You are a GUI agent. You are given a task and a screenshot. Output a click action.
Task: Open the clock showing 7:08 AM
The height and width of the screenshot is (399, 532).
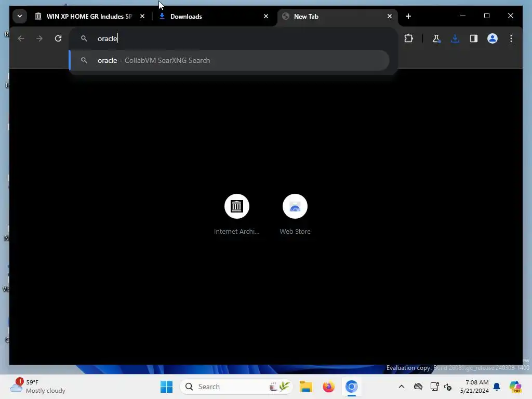pos(474,387)
